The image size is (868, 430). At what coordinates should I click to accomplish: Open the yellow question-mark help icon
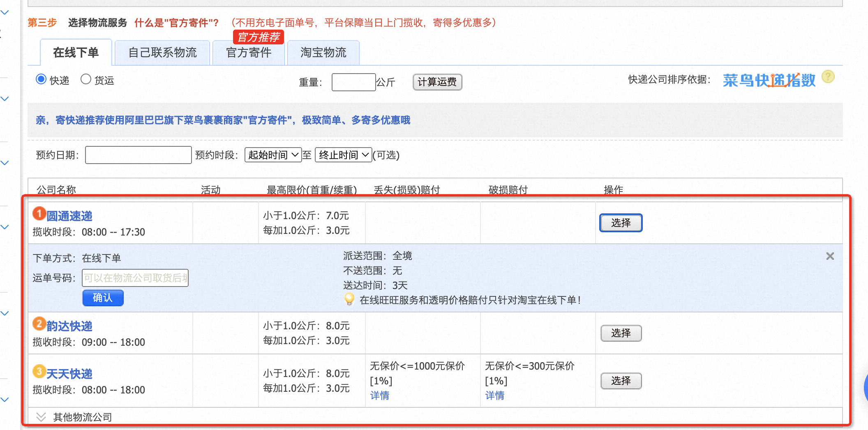click(x=828, y=76)
